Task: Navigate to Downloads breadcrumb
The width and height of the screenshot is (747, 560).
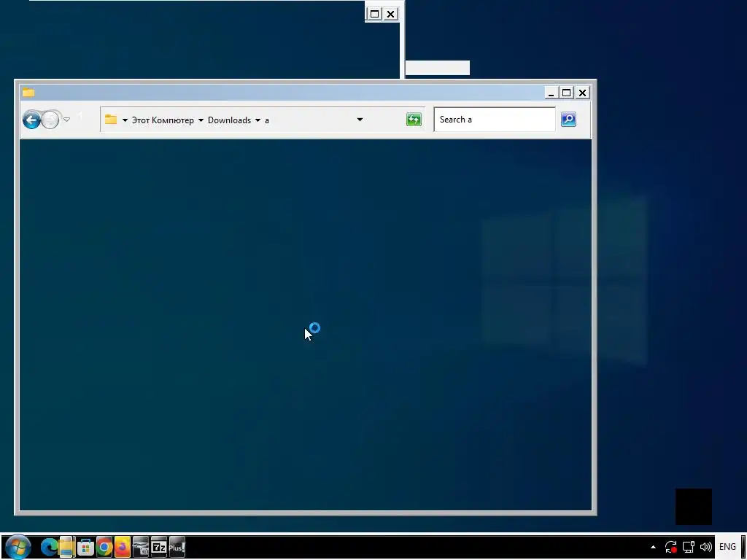Action: pos(229,120)
